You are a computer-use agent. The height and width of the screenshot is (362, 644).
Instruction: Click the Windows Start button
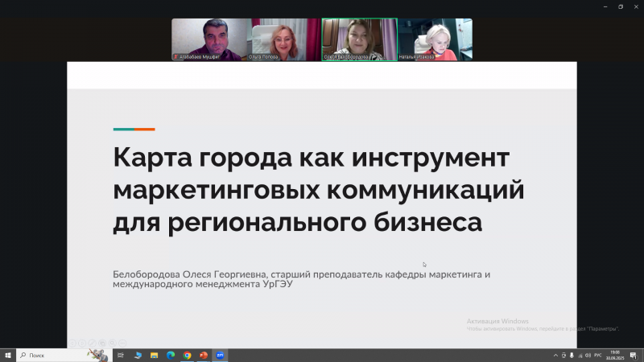(7, 355)
